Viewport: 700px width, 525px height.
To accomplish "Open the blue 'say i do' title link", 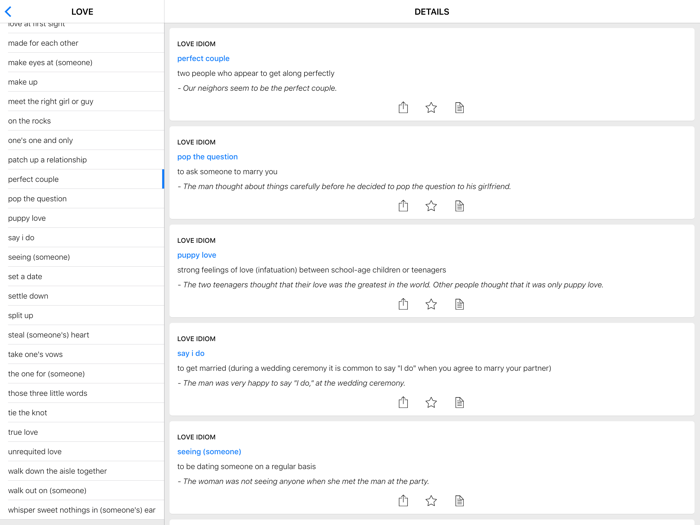I will 191,353.
